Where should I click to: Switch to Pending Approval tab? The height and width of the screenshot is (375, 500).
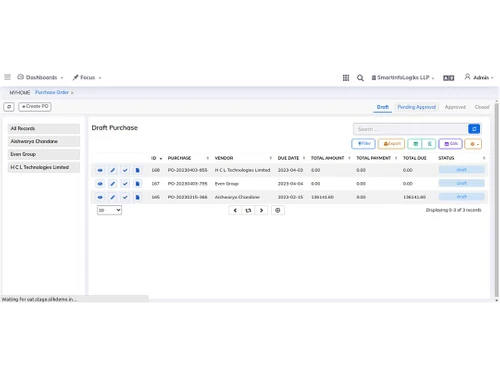point(416,107)
